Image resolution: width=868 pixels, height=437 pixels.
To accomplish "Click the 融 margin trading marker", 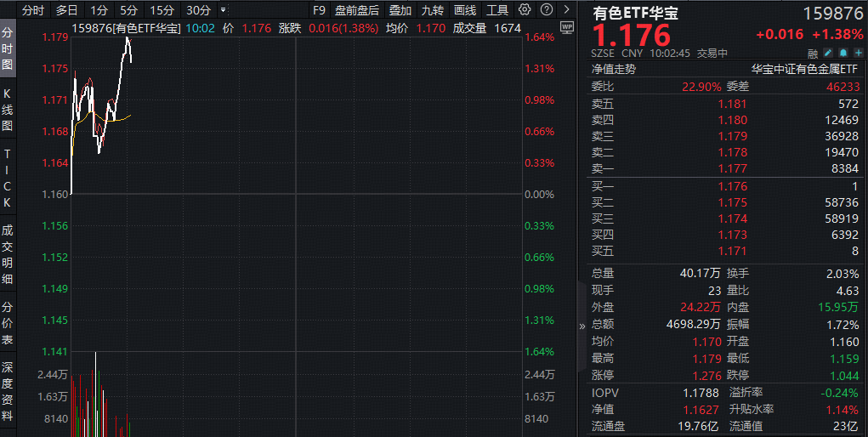I will pos(813,53).
